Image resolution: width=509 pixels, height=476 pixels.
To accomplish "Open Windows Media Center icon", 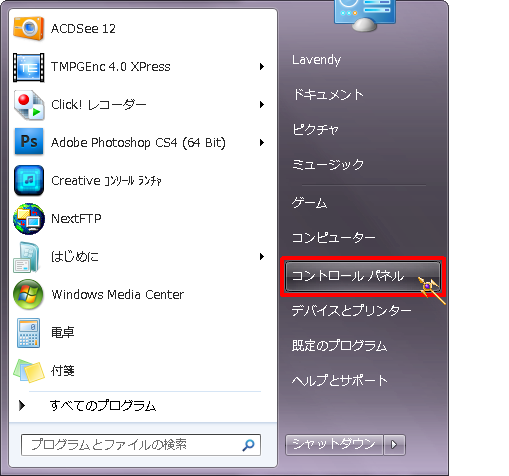I will 28,294.
